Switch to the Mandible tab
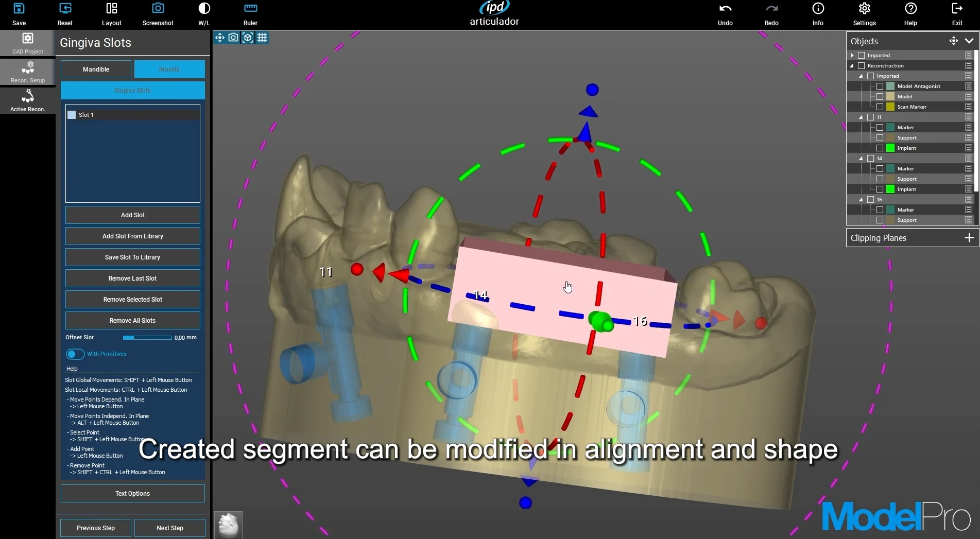This screenshot has width=980, height=539. [x=96, y=69]
